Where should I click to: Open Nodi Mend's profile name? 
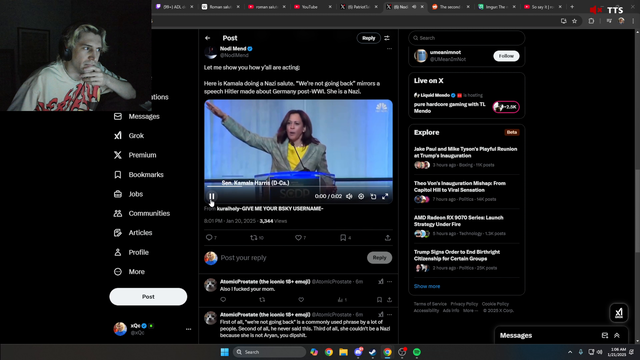(233, 49)
